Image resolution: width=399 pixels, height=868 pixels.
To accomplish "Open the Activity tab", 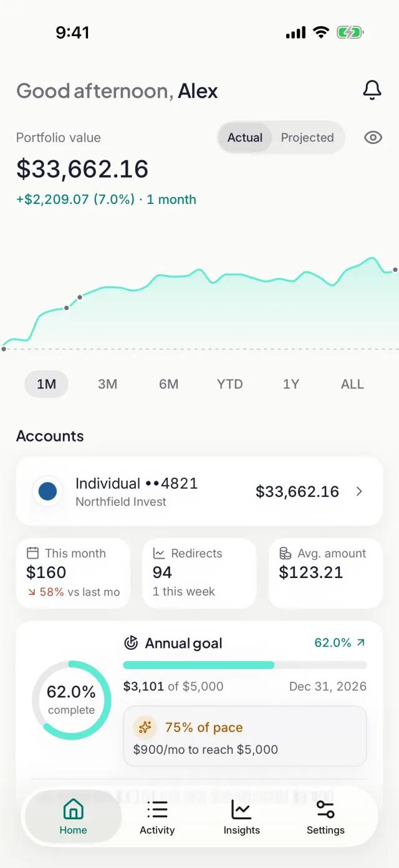I will pyautogui.click(x=157, y=817).
